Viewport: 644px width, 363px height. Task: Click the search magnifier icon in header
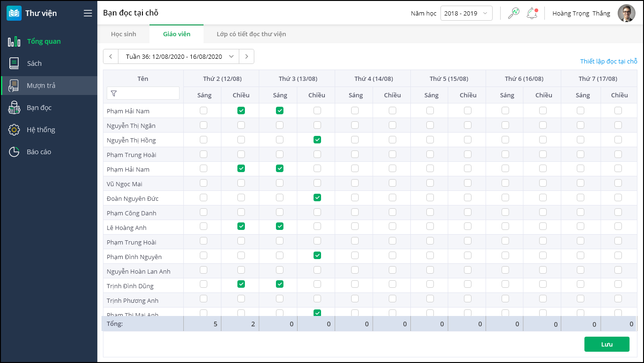(x=514, y=13)
